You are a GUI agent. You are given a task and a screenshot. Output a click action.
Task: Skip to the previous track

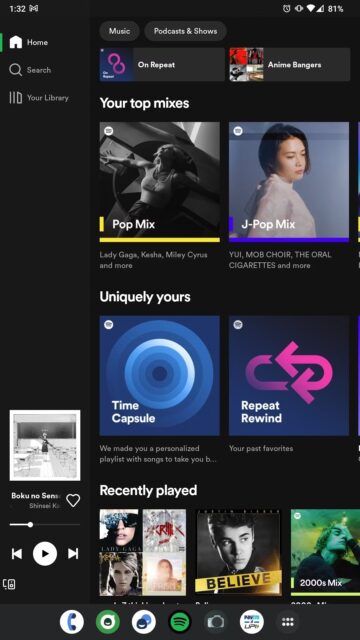coord(17,554)
